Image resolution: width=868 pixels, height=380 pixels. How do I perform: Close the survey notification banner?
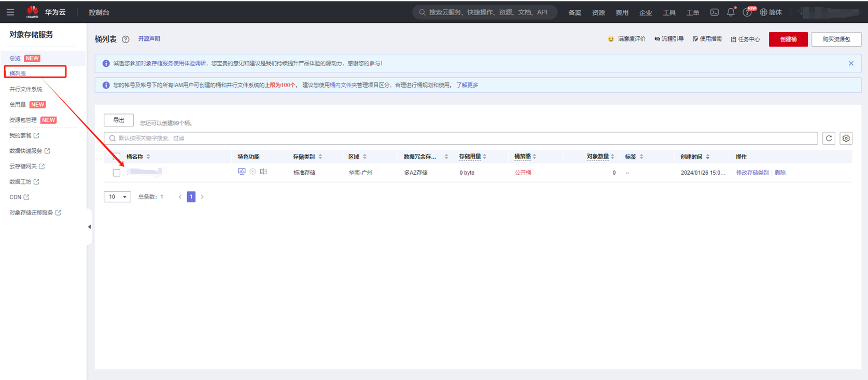click(x=851, y=63)
